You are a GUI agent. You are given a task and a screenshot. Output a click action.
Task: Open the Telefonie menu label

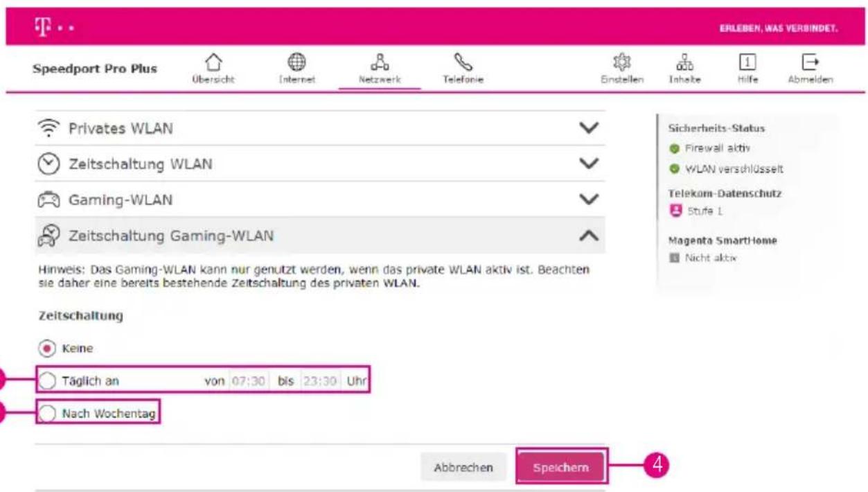tap(463, 80)
